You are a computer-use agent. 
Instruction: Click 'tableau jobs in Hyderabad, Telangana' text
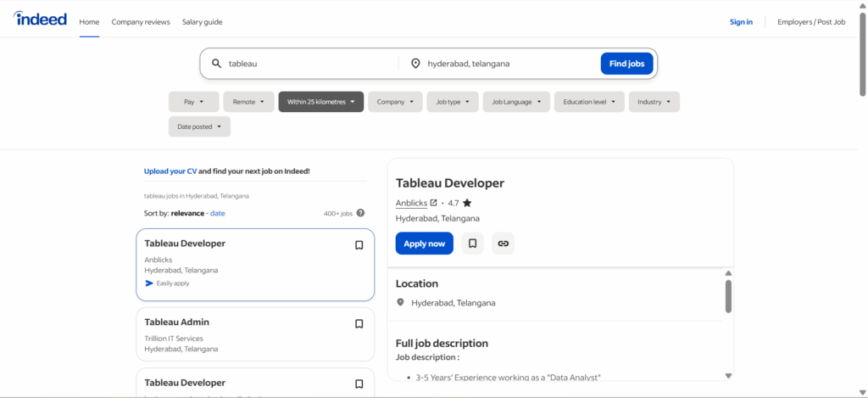(x=197, y=196)
